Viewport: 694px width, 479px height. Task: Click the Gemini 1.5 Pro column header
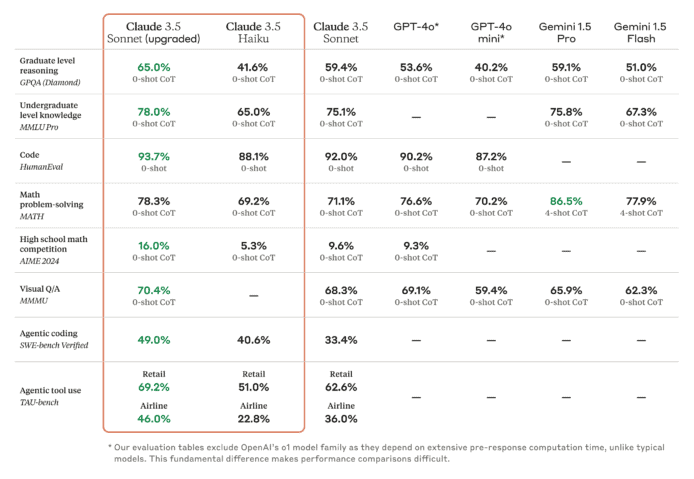566,33
